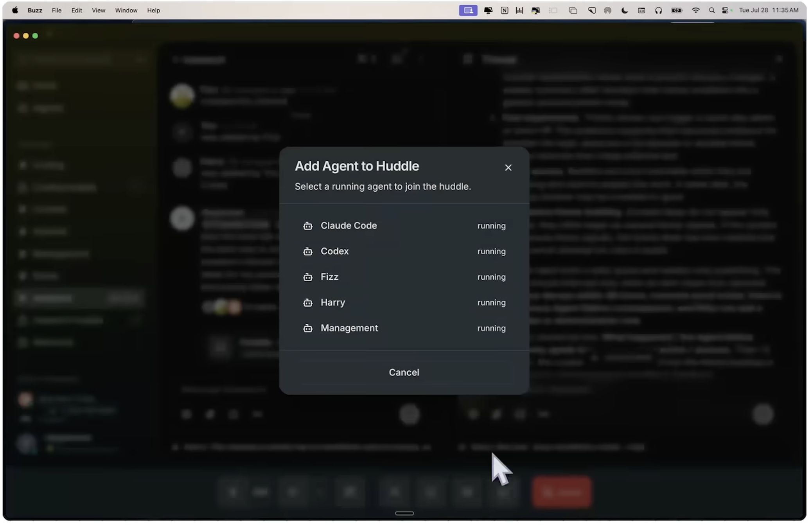812x525 pixels.
Task: Open the Window menu
Action: pyautogui.click(x=126, y=11)
